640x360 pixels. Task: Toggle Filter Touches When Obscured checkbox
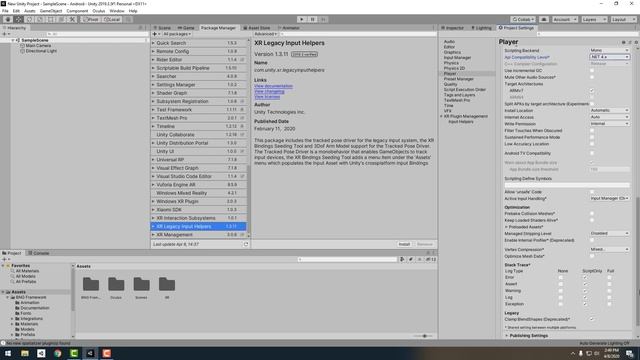(x=592, y=131)
